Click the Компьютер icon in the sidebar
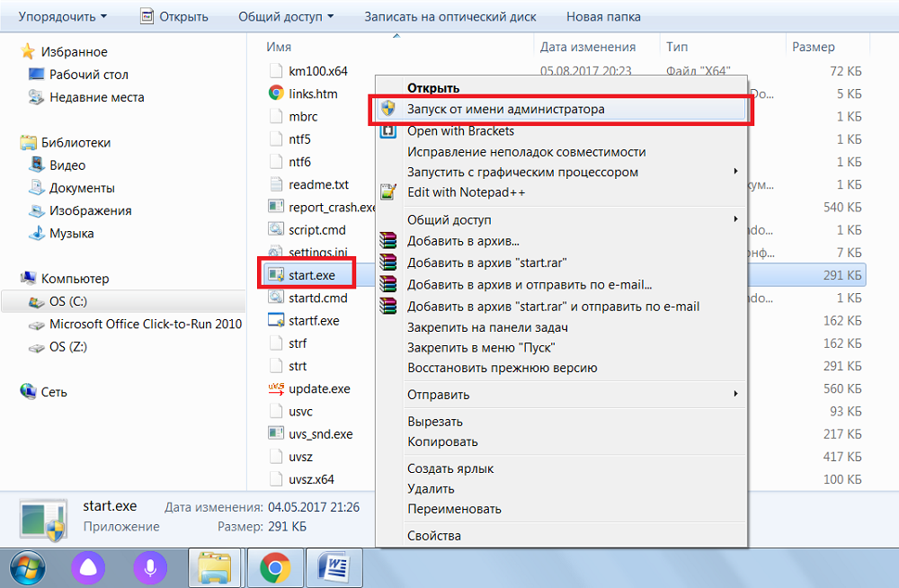Viewport: 899px width, 588px height. pyautogui.click(x=28, y=278)
